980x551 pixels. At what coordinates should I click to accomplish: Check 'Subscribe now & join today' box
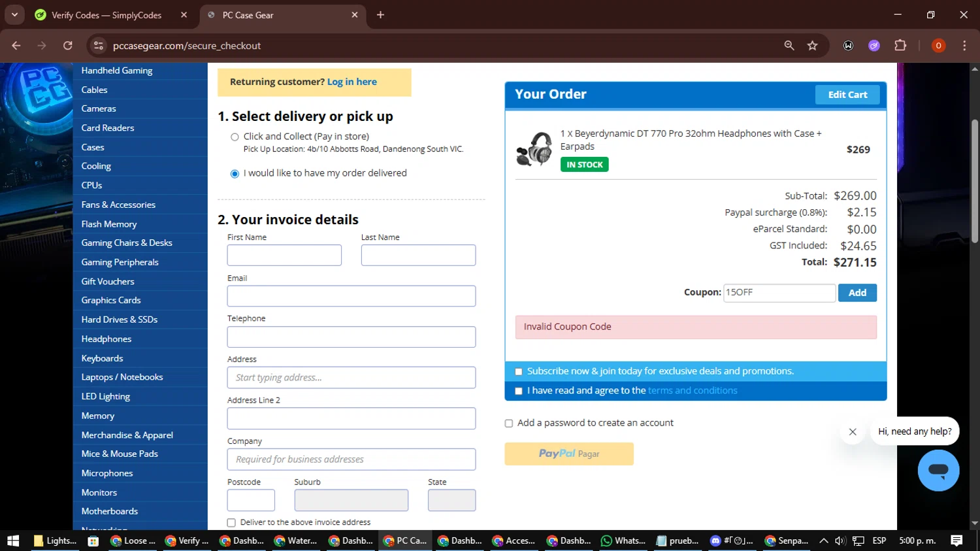519,372
